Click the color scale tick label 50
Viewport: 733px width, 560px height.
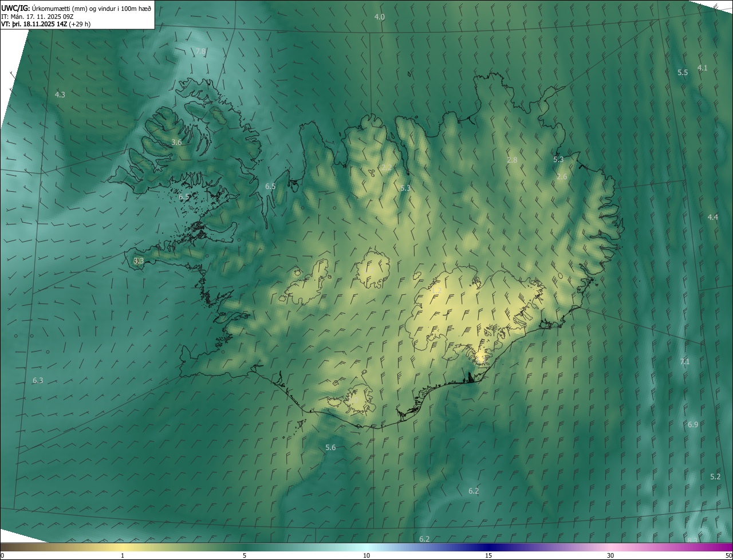point(728,556)
